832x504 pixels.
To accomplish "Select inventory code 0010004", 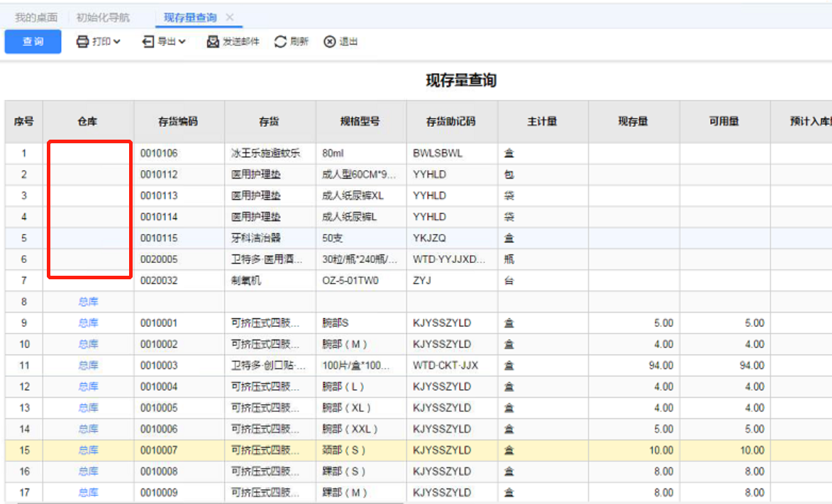I will pyautogui.click(x=159, y=387).
